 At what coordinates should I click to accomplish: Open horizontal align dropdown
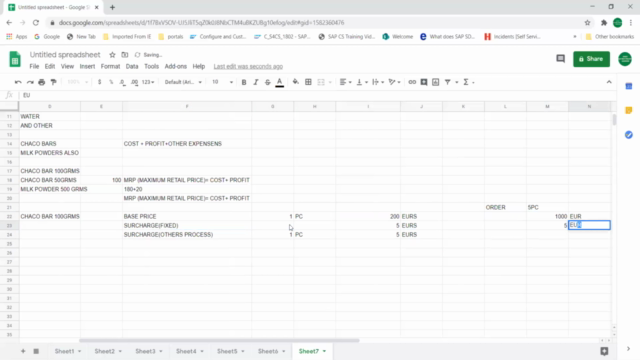[345, 82]
